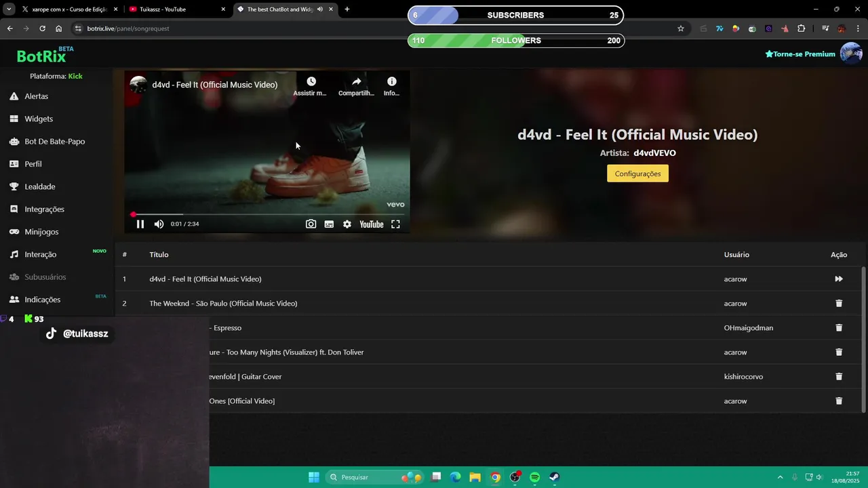
Task: Open Bot De Bate-Papo section
Action: pyautogui.click(x=54, y=142)
